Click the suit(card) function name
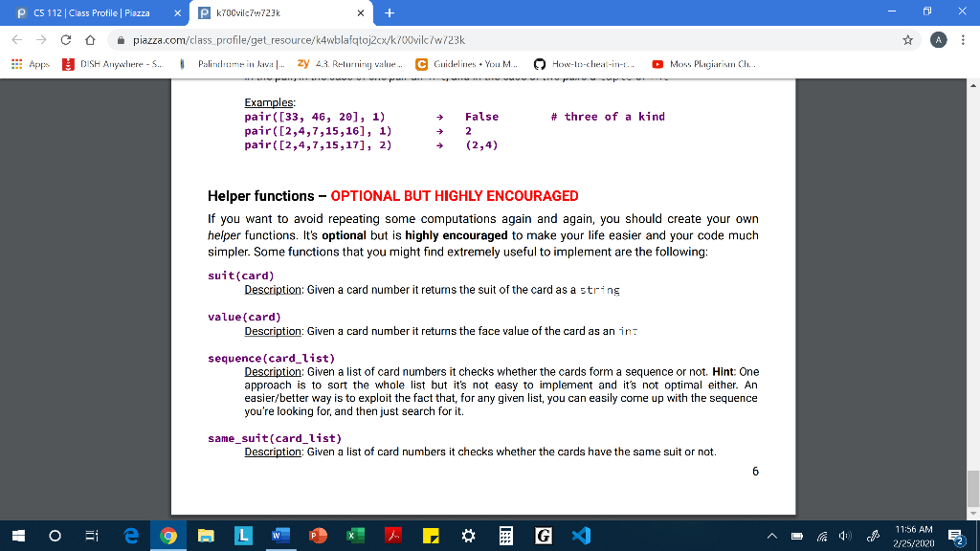 coord(240,275)
